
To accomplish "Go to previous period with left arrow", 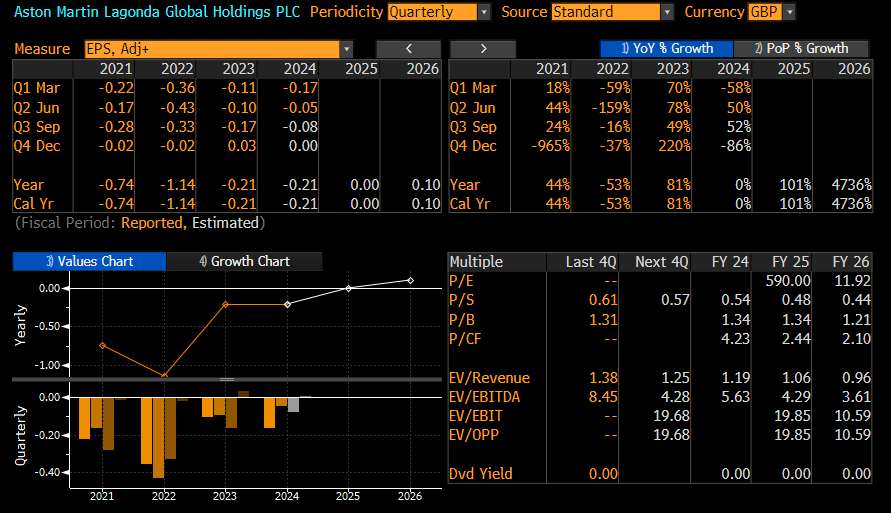I will [409, 49].
